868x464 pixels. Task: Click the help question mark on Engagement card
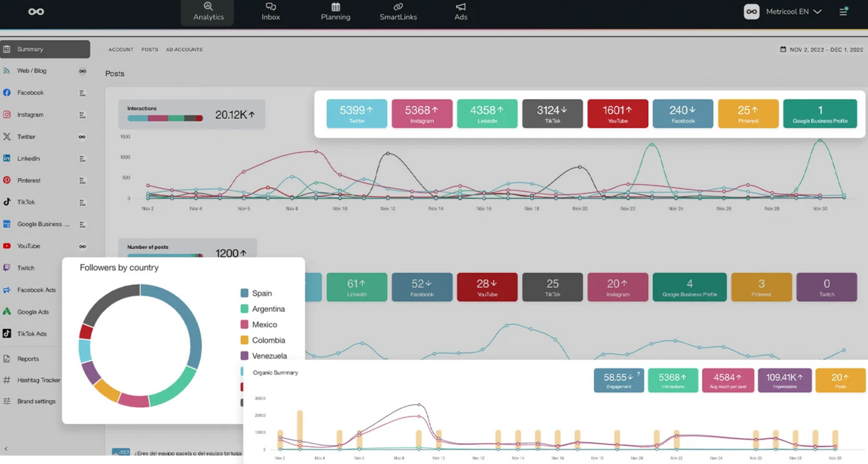coord(638,374)
